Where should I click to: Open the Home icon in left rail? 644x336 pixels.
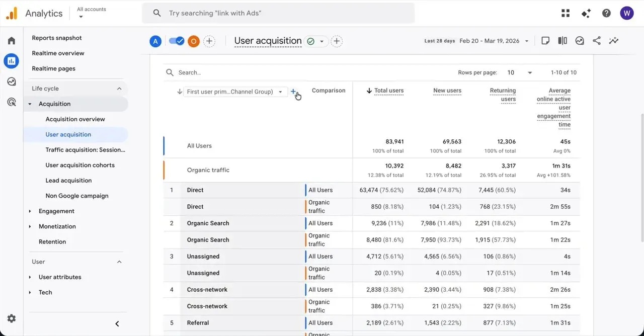tap(12, 41)
